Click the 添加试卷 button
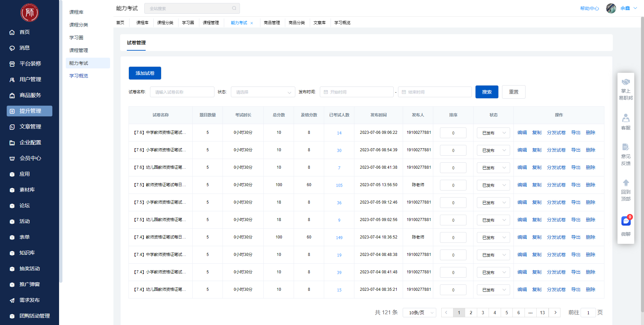Screen dimensions: 644x325 [145, 73]
